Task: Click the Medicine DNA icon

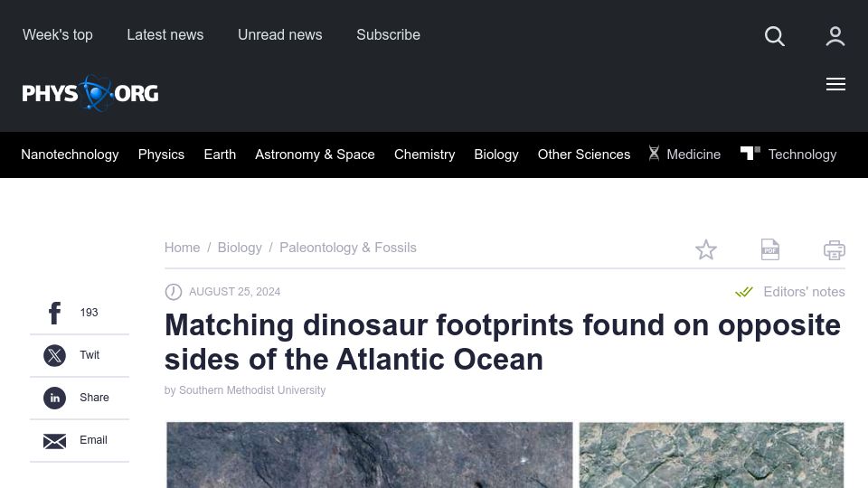Action: (654, 154)
